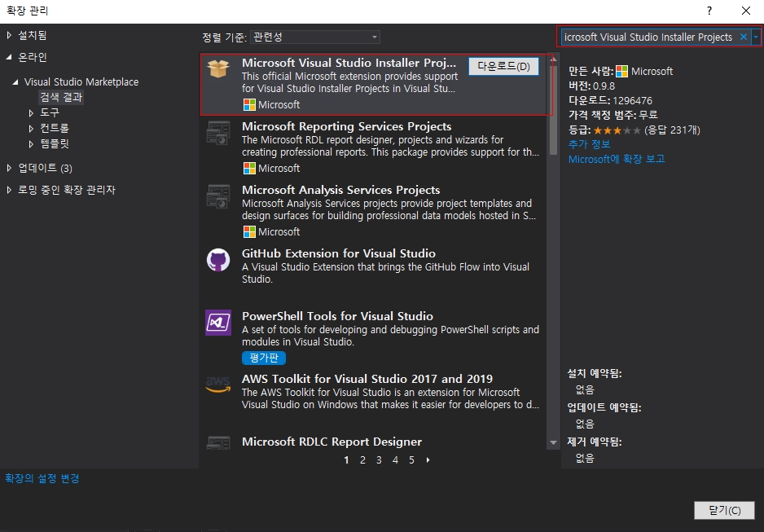Click the star rating in the details pane
The width and height of the screenshot is (764, 532).
617,130
